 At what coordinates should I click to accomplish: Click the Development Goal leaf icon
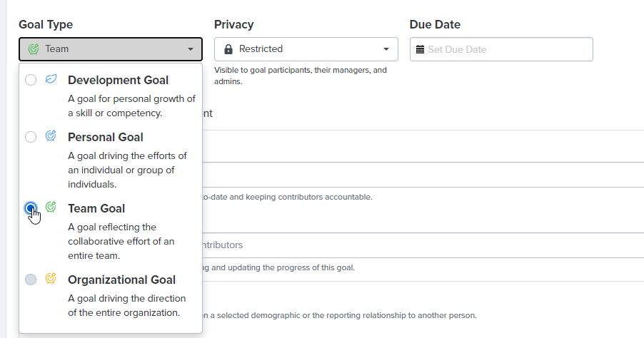51,78
